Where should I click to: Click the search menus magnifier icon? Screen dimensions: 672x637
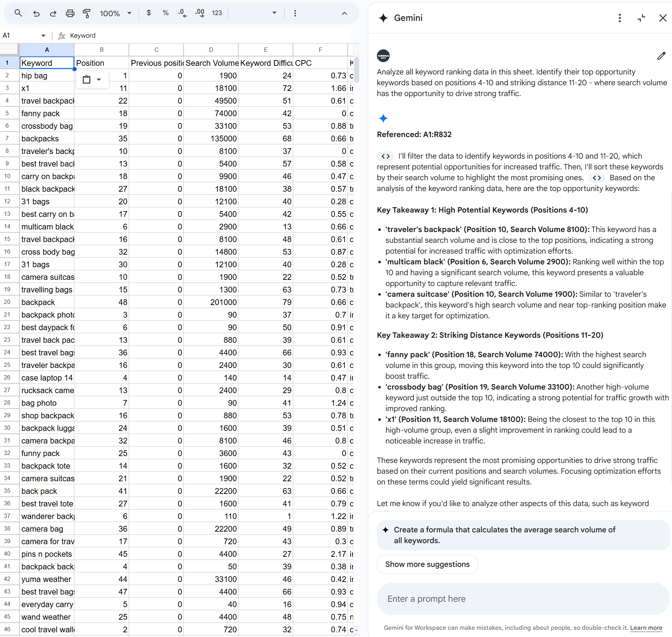(x=18, y=13)
